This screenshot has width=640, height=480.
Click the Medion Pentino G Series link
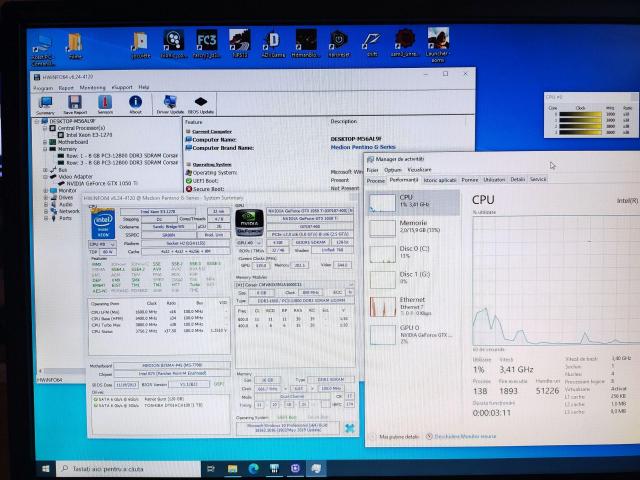click(x=363, y=147)
